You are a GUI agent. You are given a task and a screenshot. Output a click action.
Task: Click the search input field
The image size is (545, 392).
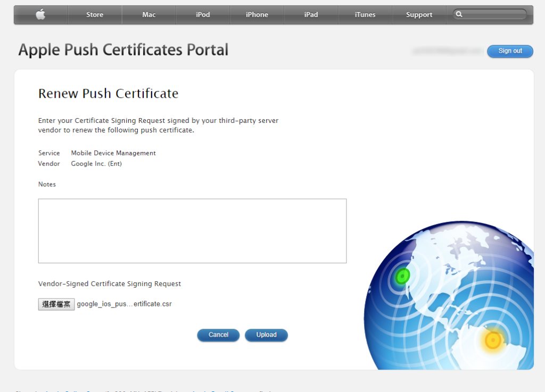point(492,14)
